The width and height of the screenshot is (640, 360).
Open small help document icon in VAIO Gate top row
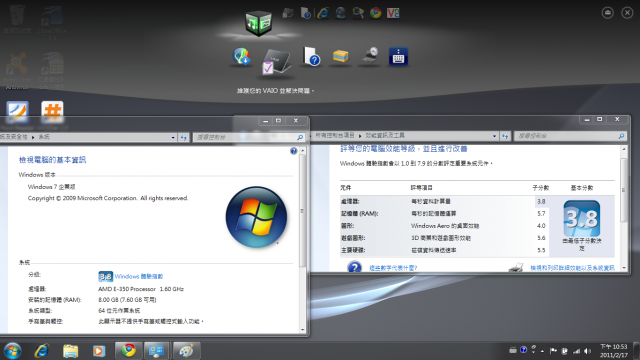[x=305, y=13]
